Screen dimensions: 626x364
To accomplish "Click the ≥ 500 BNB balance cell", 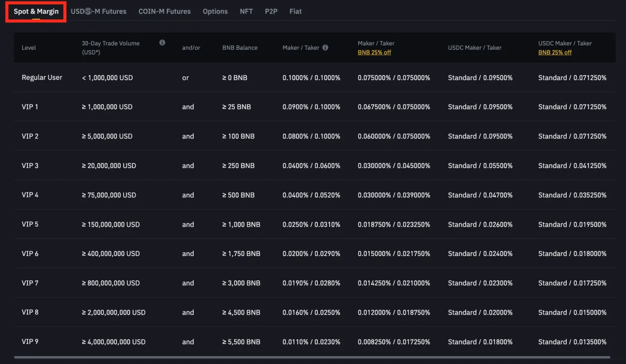I will pos(239,195).
